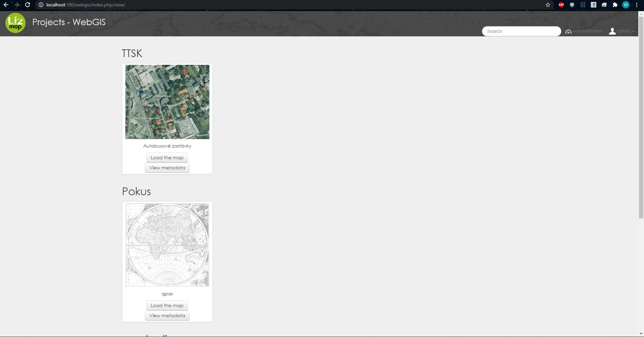Follow the Administration link
This screenshot has width=644, height=337.
click(587, 31)
